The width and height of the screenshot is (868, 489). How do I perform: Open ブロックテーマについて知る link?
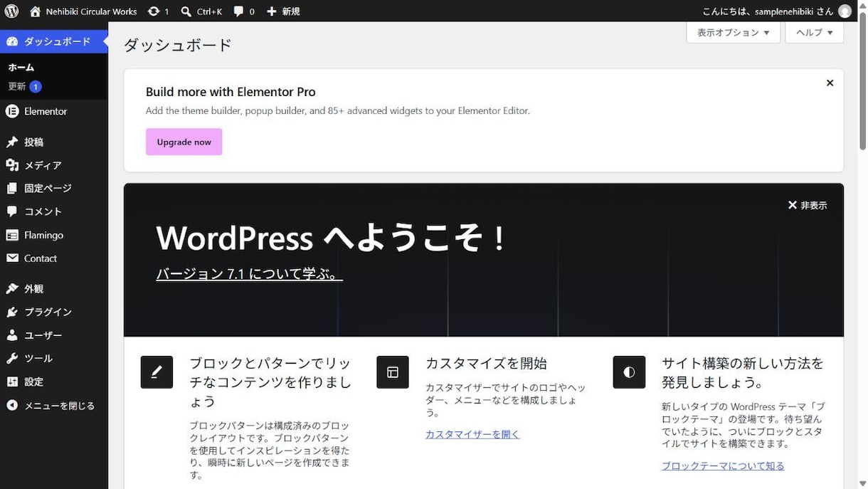(723, 466)
